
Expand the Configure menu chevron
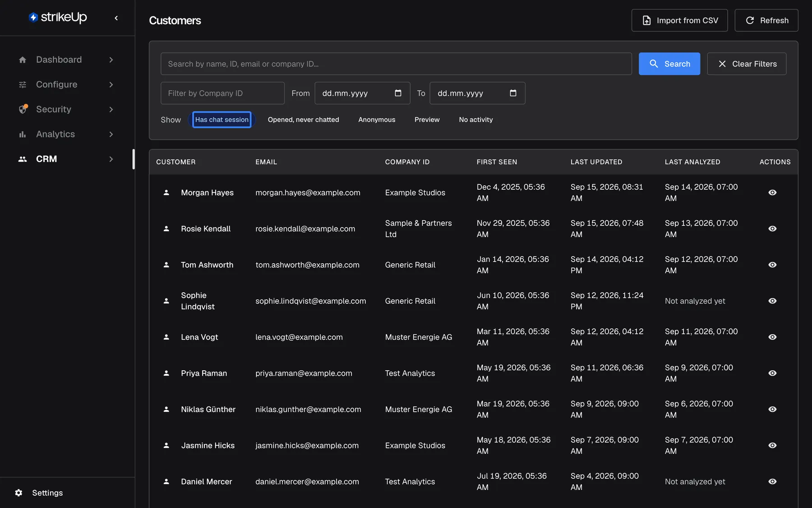(111, 84)
